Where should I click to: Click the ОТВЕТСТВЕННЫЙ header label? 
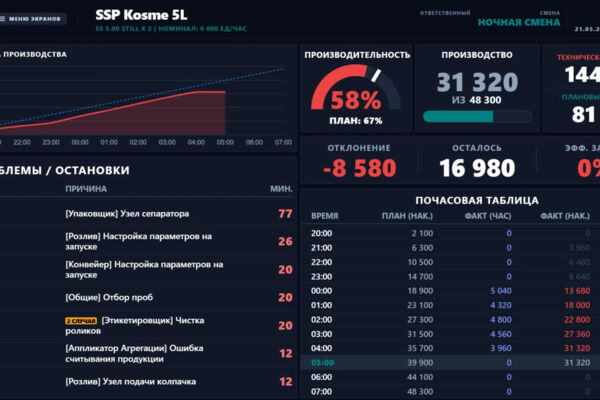[445, 13]
